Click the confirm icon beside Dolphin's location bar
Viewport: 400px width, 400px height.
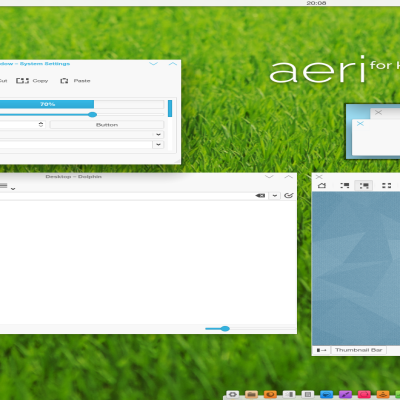click(x=289, y=195)
